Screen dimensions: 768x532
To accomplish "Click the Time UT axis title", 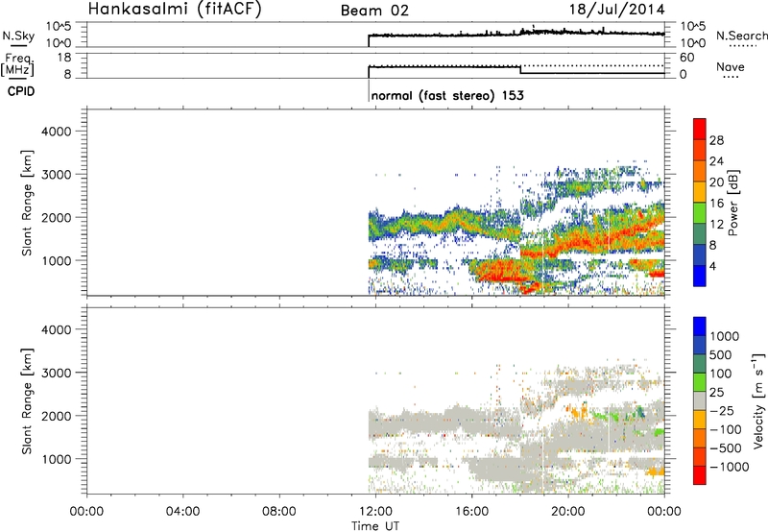I will [375, 525].
